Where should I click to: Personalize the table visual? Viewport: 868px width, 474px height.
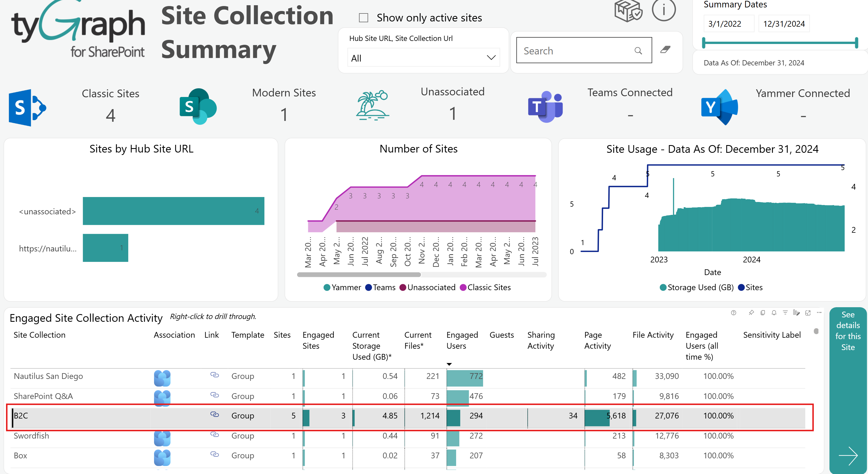pos(796,313)
